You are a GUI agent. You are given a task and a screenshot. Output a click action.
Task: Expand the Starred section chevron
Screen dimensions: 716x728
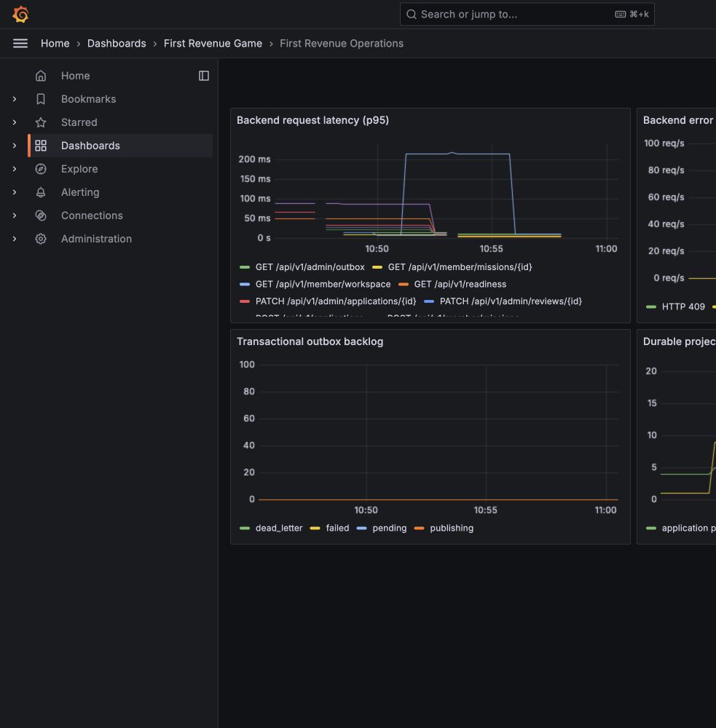[x=15, y=122]
